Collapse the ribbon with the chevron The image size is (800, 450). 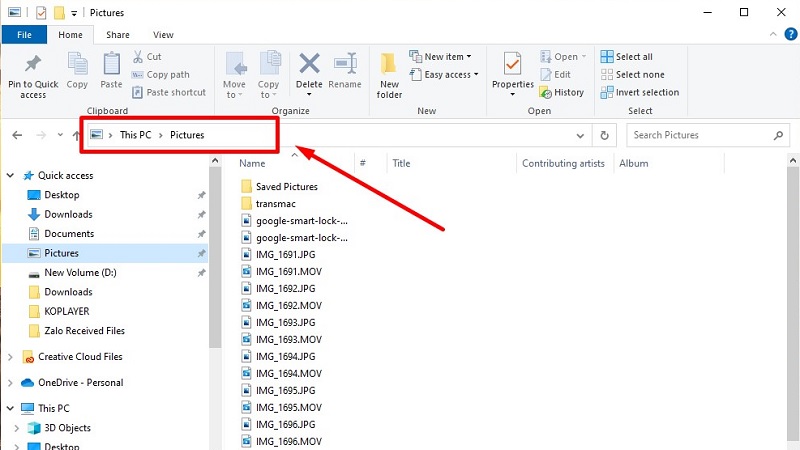773,34
